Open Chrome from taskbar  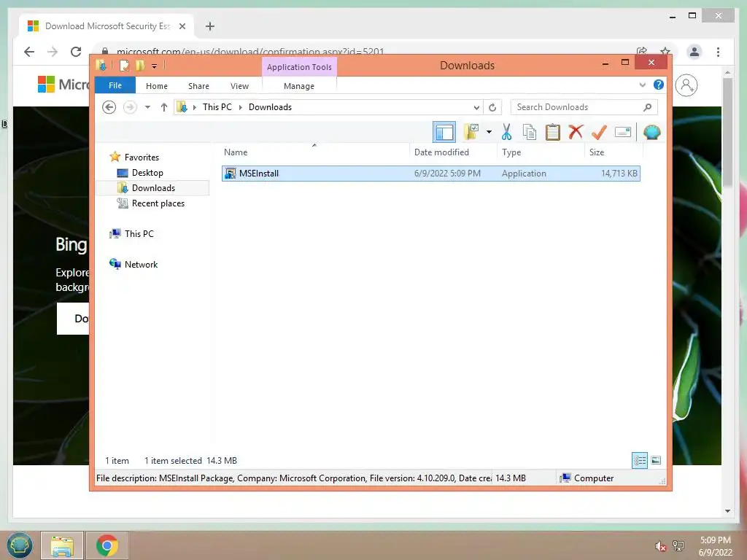pyautogui.click(x=107, y=545)
